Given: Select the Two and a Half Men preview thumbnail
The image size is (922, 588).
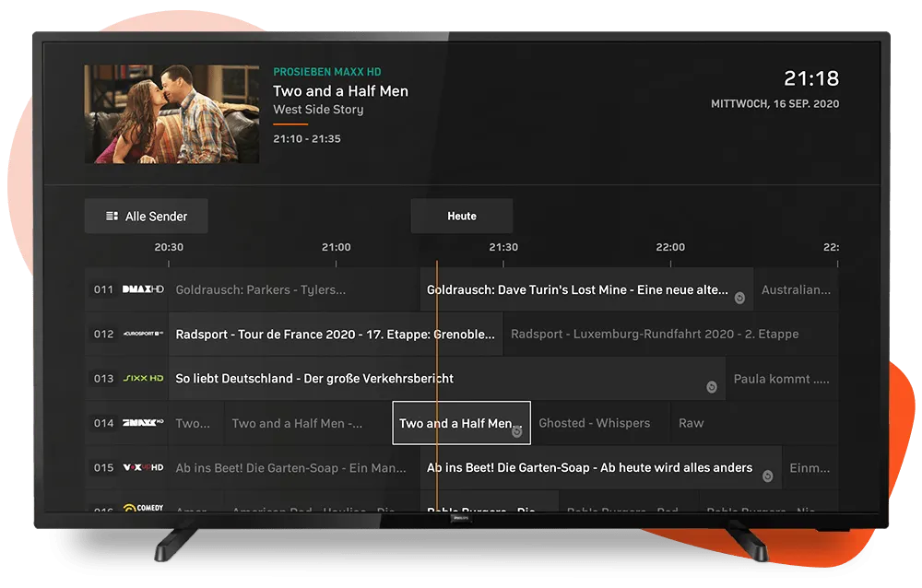Looking at the screenshot, I should 171,114.
